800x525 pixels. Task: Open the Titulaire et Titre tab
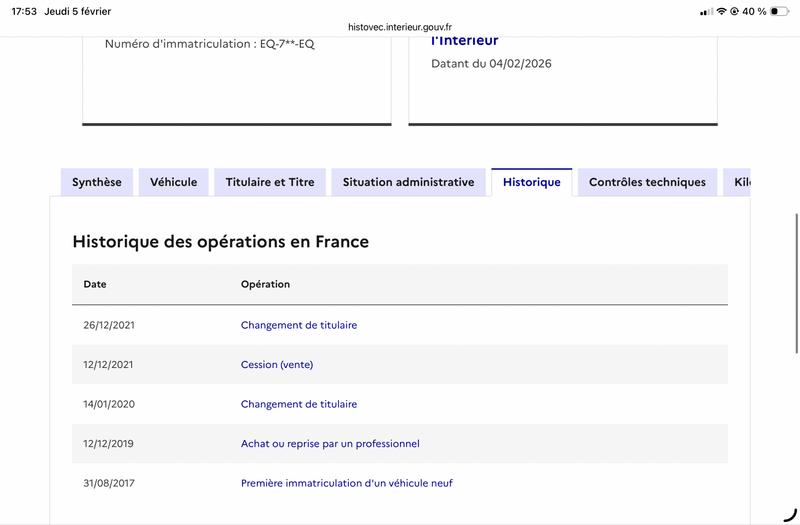tap(270, 182)
